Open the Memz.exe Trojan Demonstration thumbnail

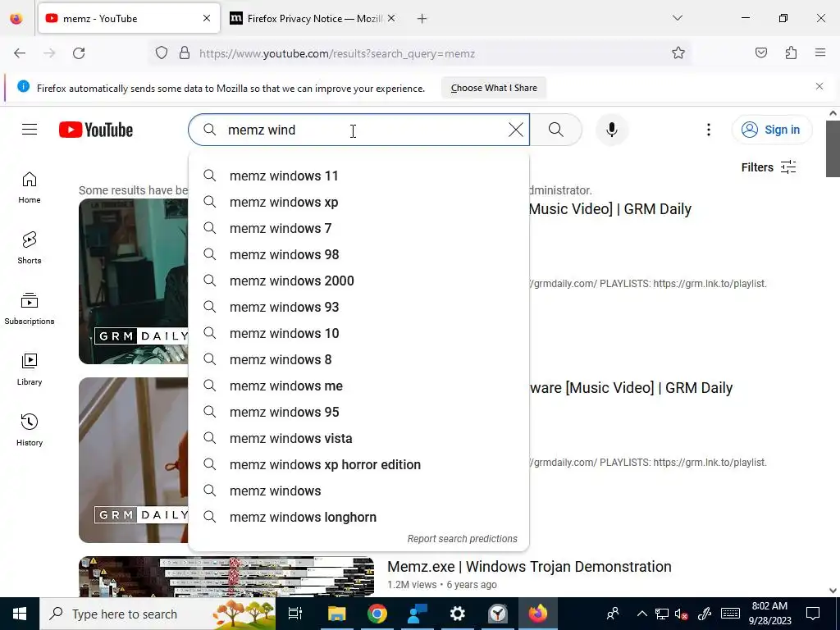tap(226, 577)
